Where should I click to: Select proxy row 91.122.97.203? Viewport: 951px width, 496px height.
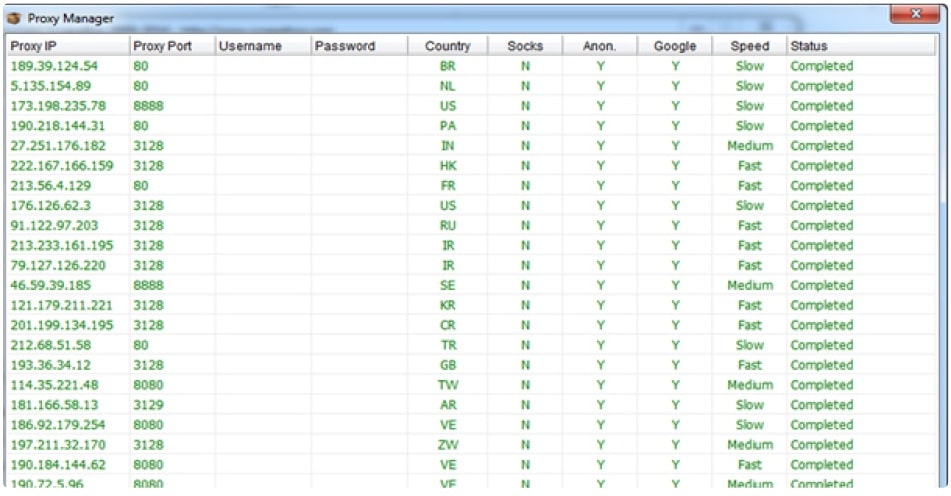tap(472, 226)
